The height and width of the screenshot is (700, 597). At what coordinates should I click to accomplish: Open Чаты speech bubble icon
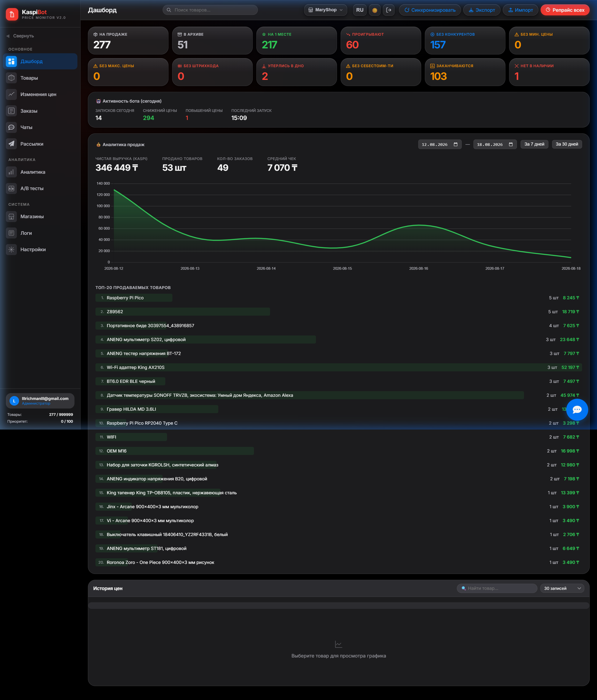click(x=11, y=127)
